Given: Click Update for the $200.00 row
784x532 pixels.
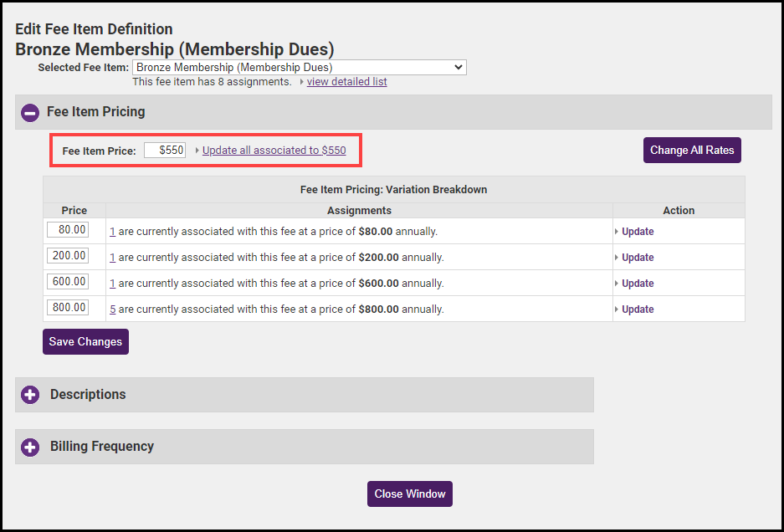Looking at the screenshot, I should (638, 258).
